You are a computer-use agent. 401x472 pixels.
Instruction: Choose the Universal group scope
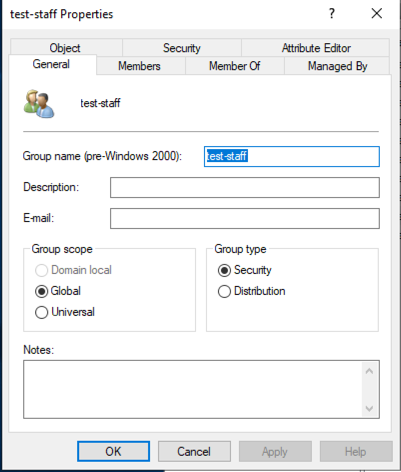(x=65, y=312)
